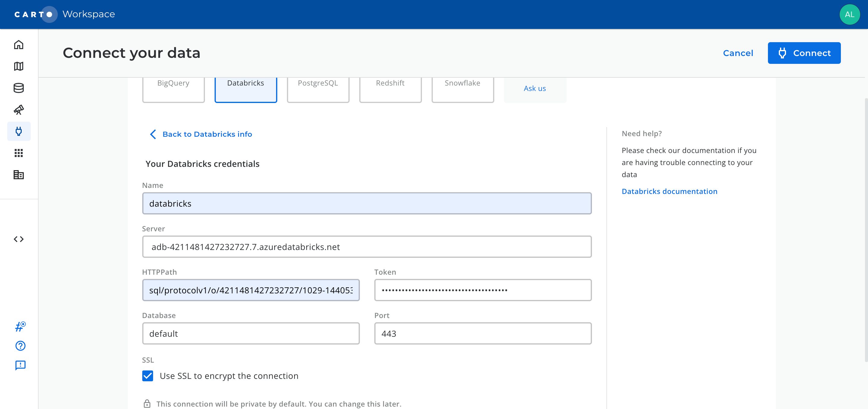Open the Developers code brackets icon
The width and height of the screenshot is (868, 409).
[18, 239]
